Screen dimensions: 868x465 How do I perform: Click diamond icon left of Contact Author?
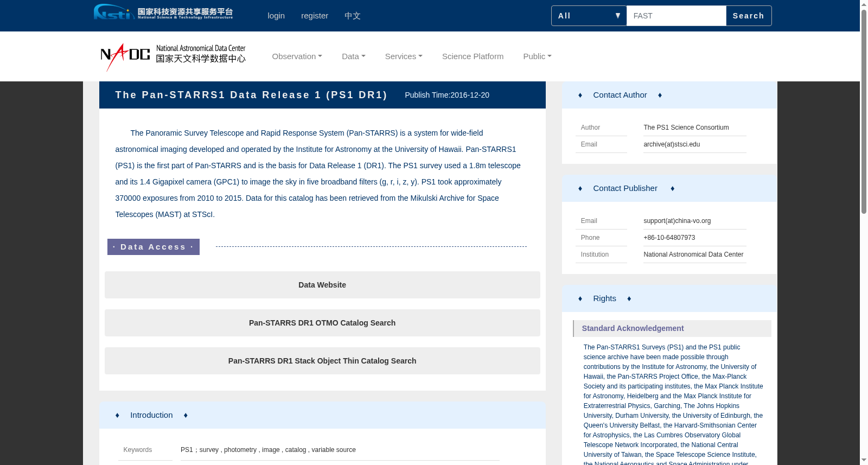(580, 95)
